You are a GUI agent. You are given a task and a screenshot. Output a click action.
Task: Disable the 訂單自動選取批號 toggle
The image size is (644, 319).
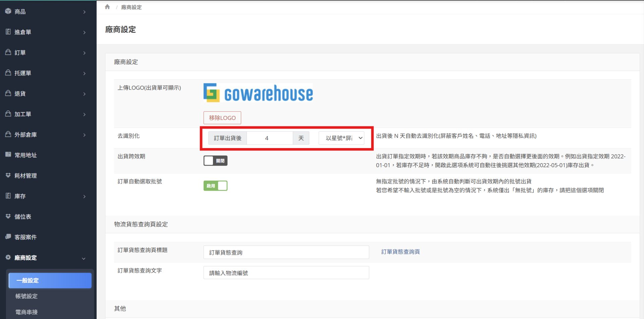click(x=215, y=186)
